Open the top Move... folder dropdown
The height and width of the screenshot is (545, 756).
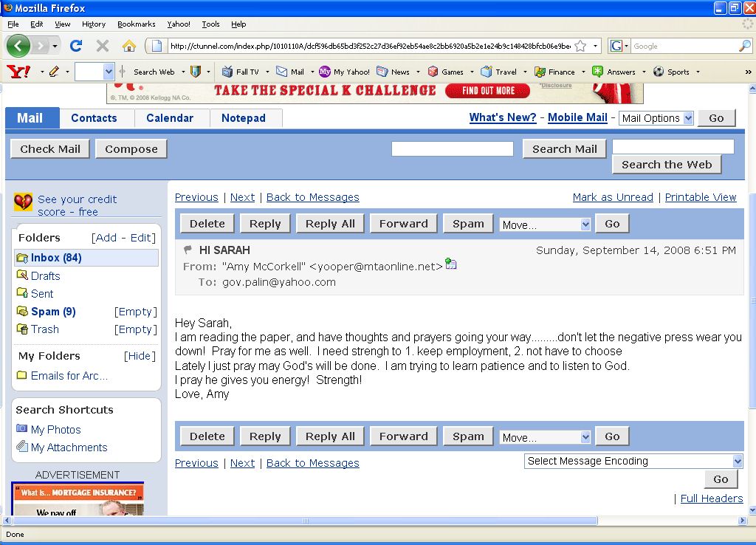point(545,224)
